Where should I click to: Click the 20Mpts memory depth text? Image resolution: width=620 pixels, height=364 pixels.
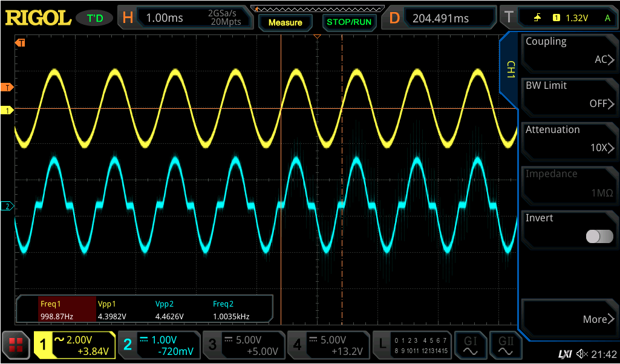point(226,22)
